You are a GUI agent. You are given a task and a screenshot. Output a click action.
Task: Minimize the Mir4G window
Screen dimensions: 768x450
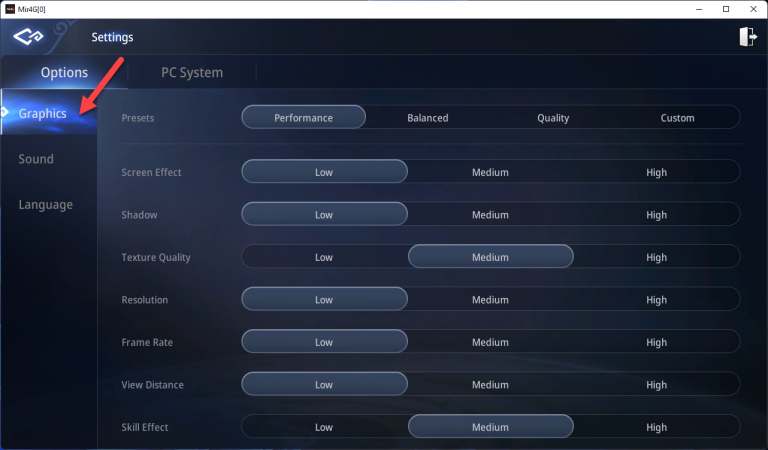click(x=699, y=9)
